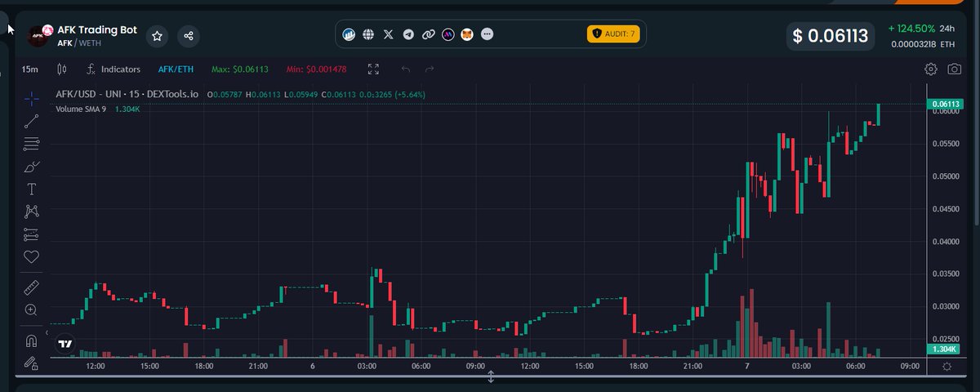Click the pane resize handle below chart
Image resolution: width=980 pixels, height=392 pixels.
491,376
